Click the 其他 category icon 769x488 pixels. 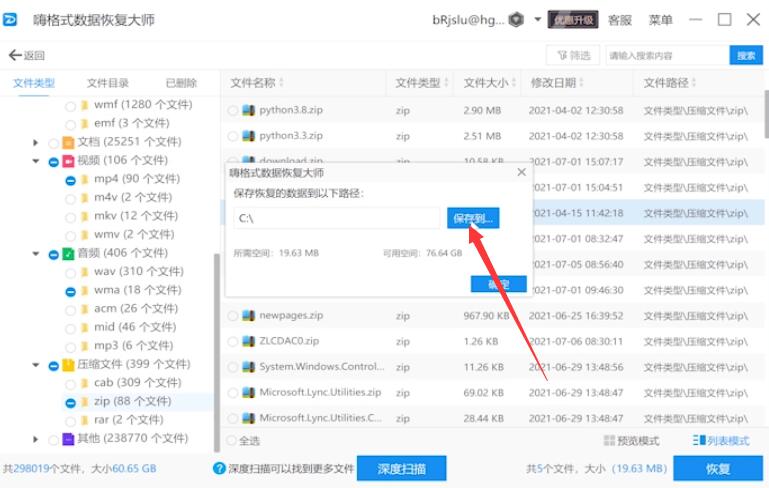(x=68, y=439)
